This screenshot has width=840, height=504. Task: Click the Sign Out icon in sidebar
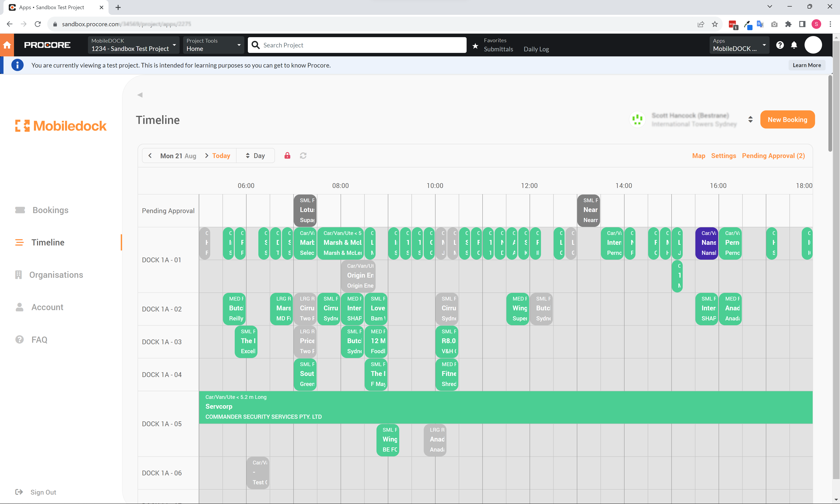coord(19,492)
